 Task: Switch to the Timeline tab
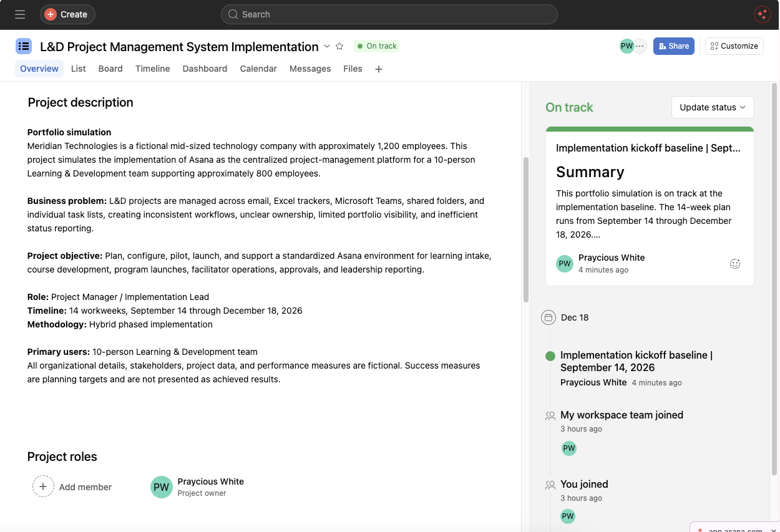153,69
